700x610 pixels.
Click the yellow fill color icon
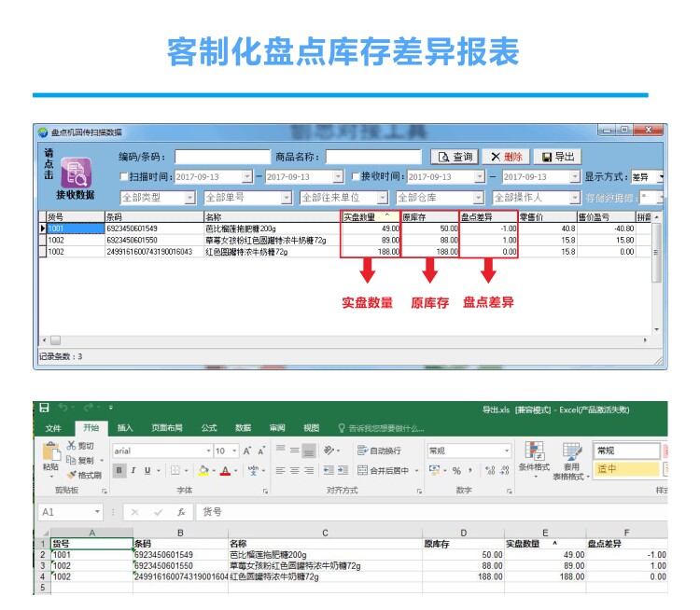203,470
